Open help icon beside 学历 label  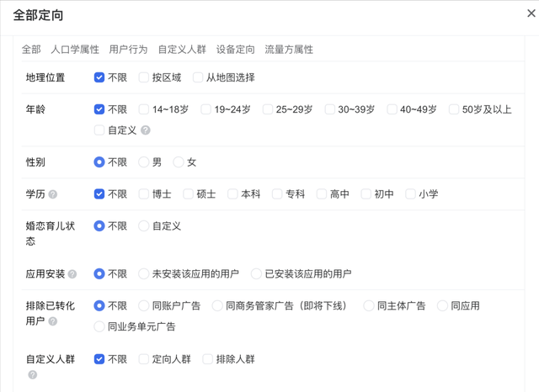tap(52, 194)
